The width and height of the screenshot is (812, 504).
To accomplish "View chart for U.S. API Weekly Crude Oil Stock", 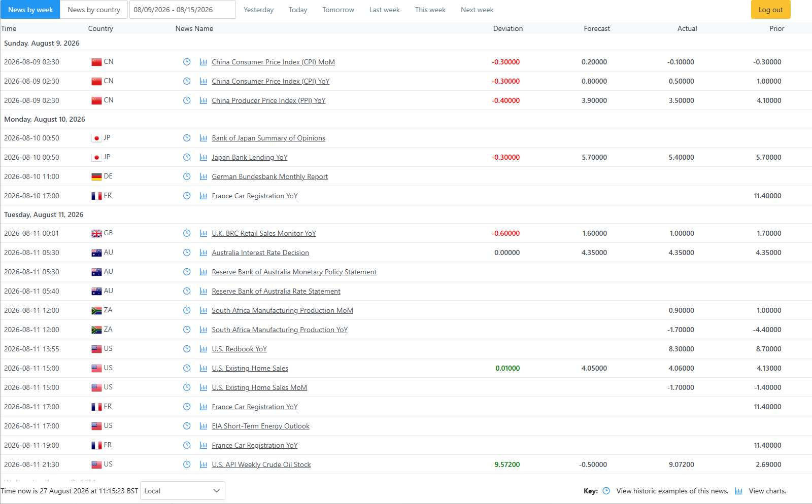I will 204,464.
